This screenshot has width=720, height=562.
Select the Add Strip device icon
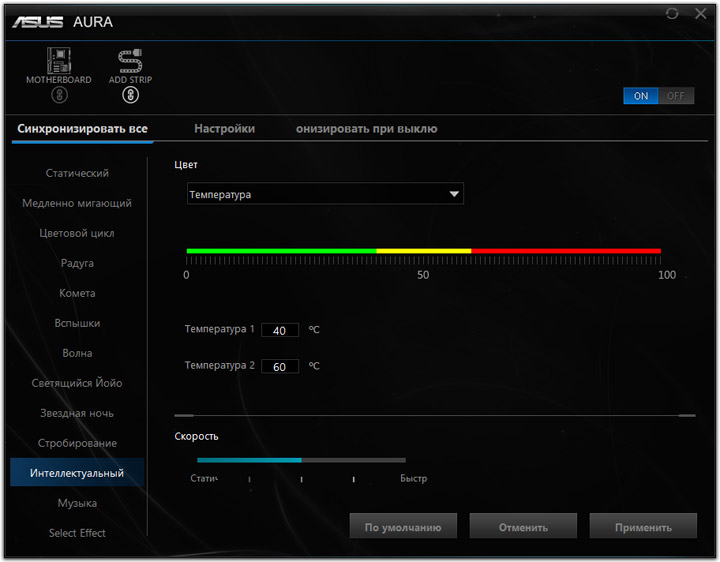[x=130, y=61]
